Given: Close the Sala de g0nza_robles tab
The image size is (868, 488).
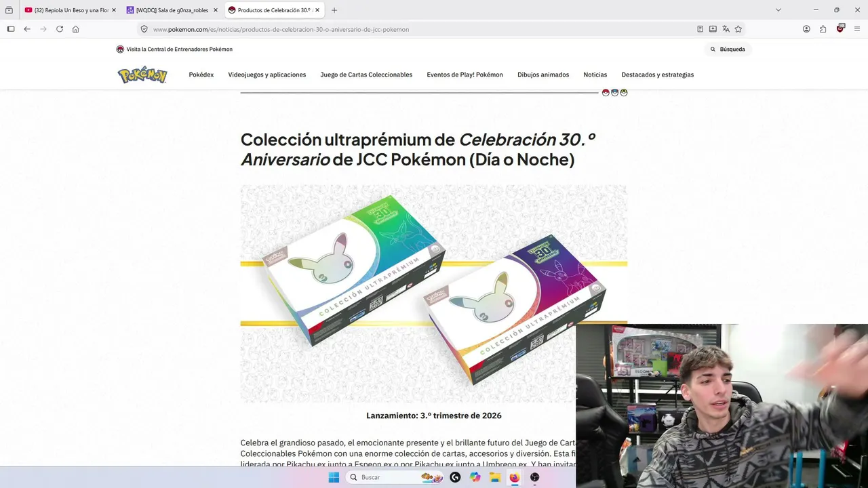Looking at the screenshot, I should tap(216, 10).
